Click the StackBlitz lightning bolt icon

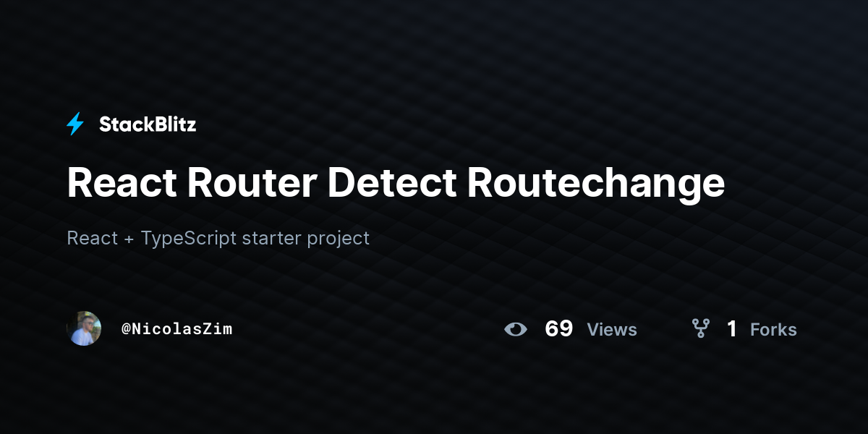[x=75, y=124]
